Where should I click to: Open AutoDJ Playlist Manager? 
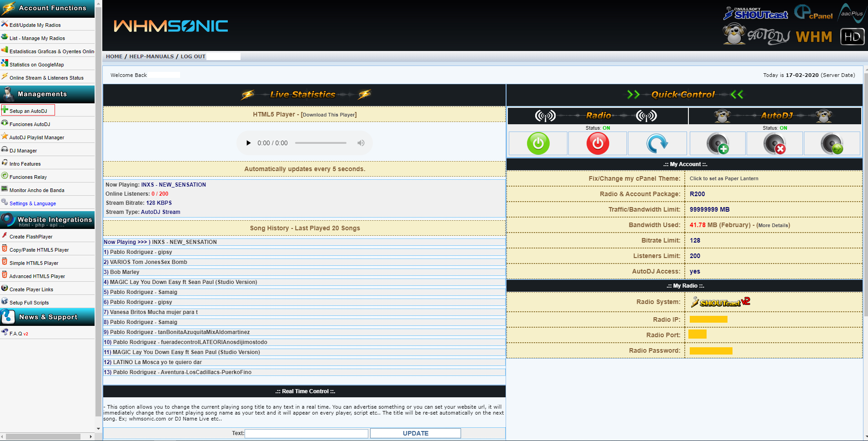36,137
